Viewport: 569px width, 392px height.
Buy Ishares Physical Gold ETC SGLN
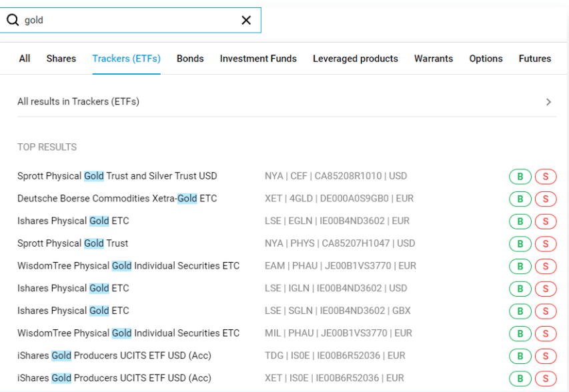[x=520, y=311]
